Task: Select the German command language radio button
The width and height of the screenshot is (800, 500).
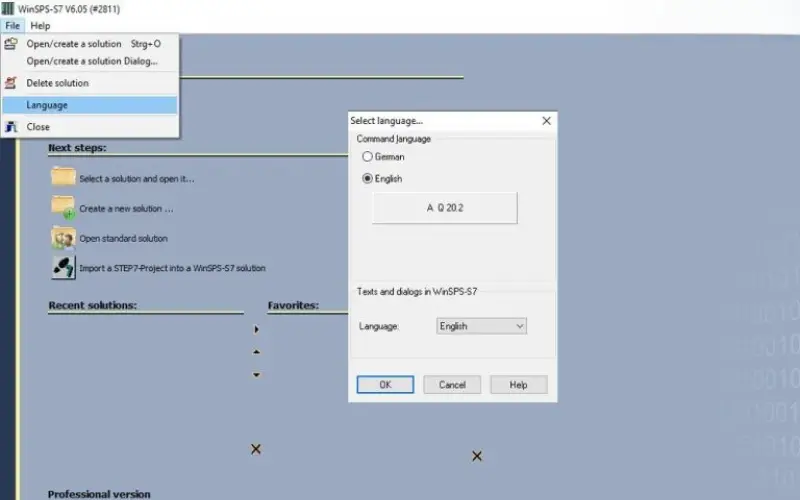Action: pyautogui.click(x=367, y=157)
